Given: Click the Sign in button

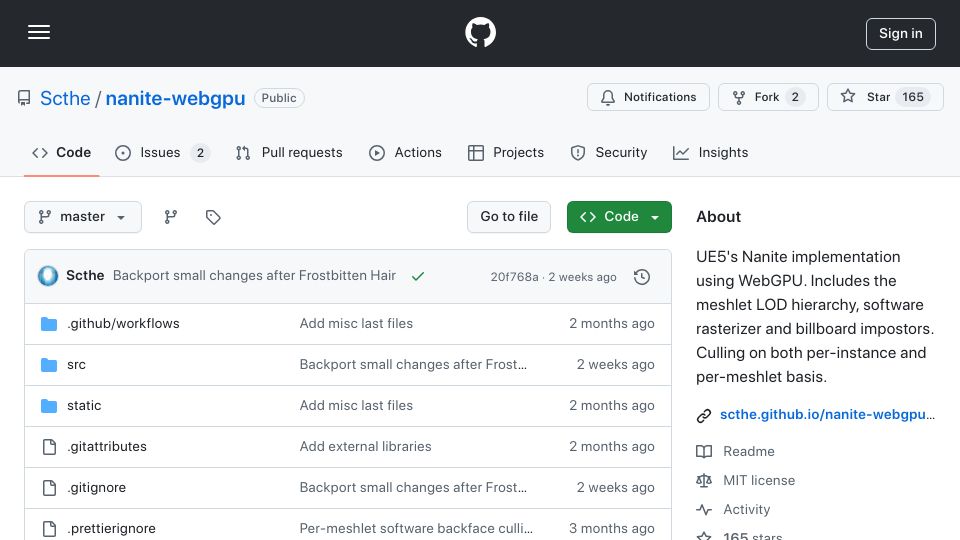Looking at the screenshot, I should pos(900,34).
